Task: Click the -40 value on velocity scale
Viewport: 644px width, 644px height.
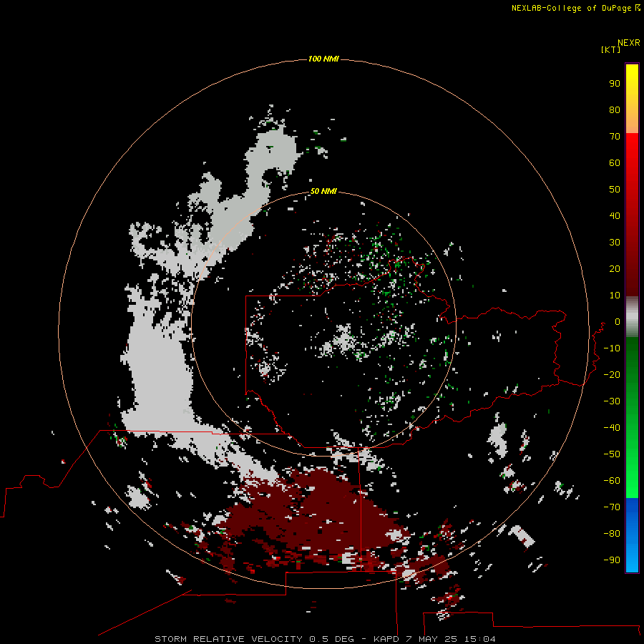Action: (612, 428)
